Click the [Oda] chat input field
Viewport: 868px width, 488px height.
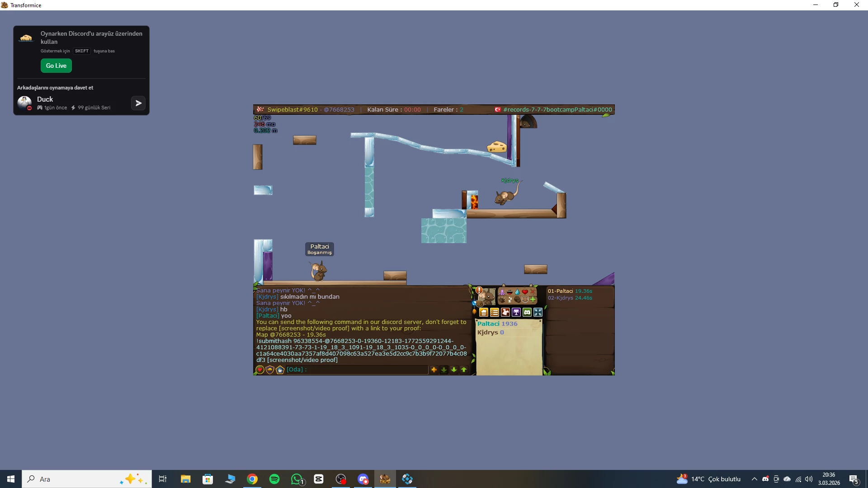click(357, 370)
